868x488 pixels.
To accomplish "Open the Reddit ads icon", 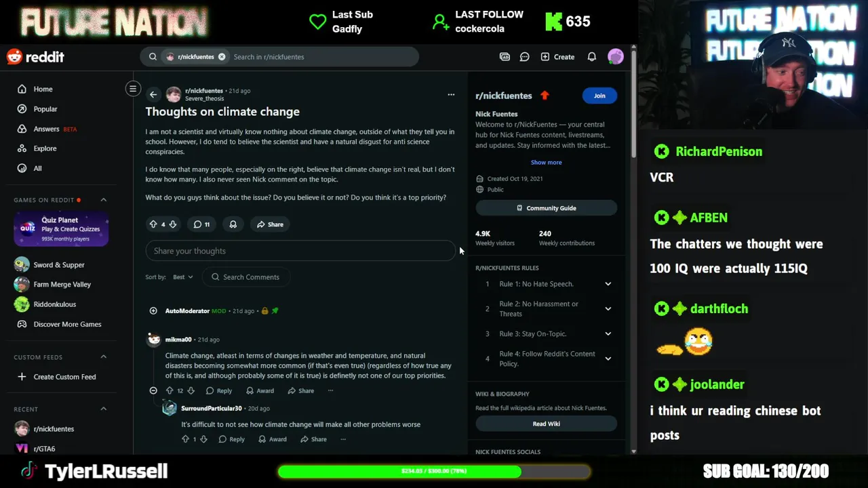I will click(505, 57).
